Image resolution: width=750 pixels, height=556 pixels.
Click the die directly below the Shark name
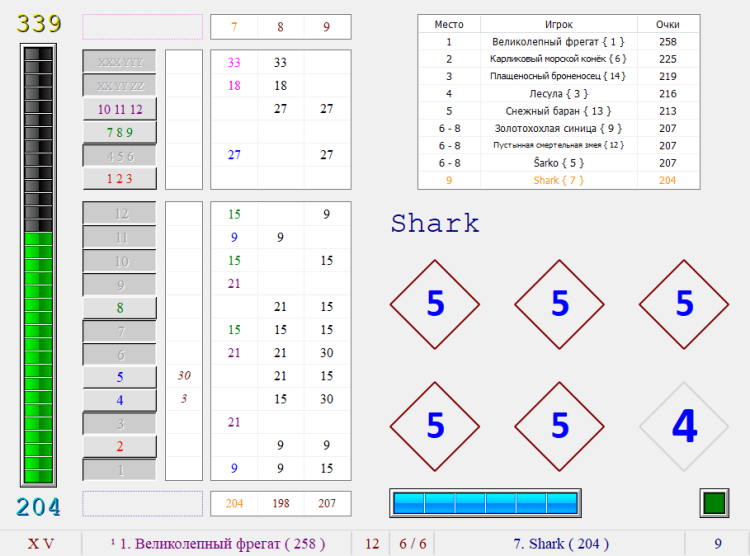(x=434, y=304)
